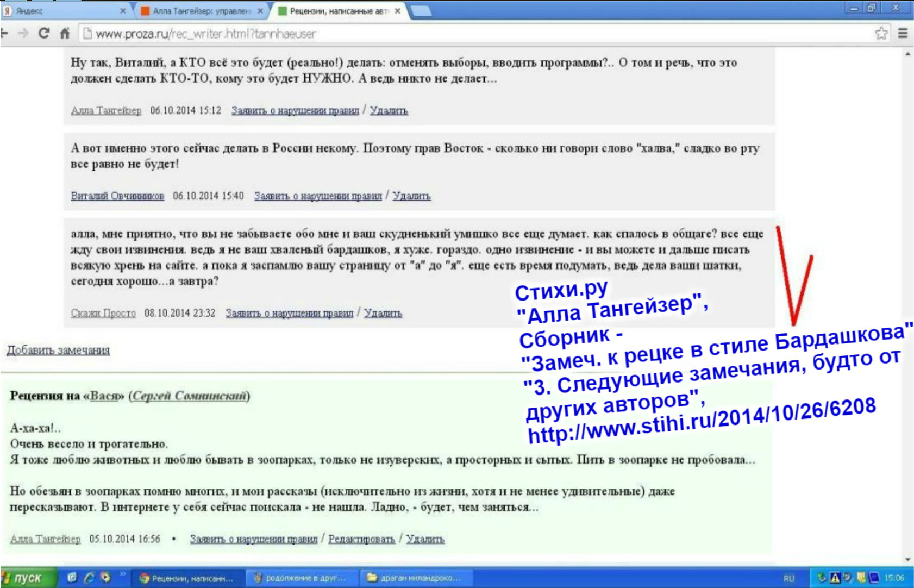Expand hidden quick launch items chevron
Viewport: 914px width, 588px height.
[x=123, y=574]
